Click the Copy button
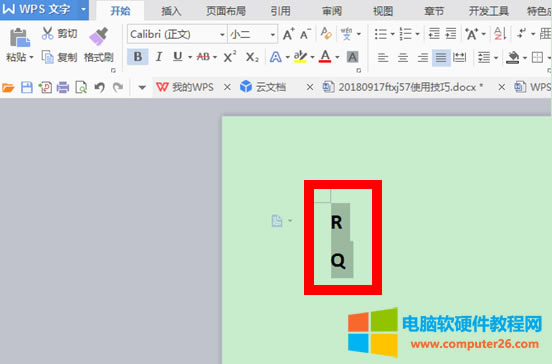 click(59, 57)
